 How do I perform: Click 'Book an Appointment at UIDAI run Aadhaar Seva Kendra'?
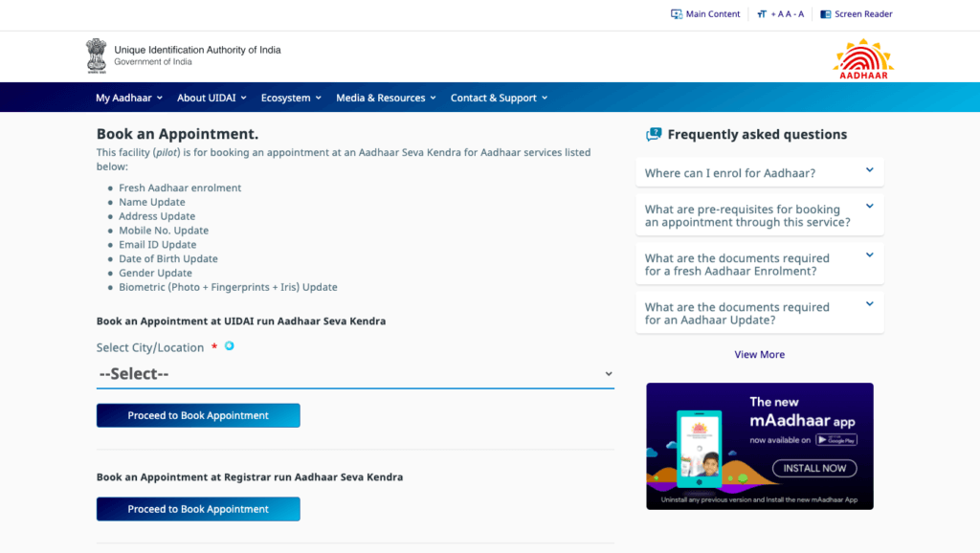click(x=241, y=321)
